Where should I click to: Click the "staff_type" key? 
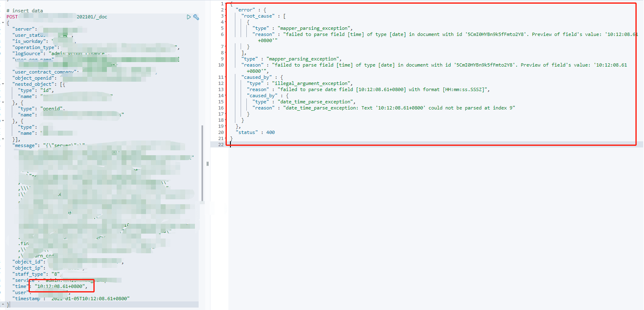pos(29,274)
